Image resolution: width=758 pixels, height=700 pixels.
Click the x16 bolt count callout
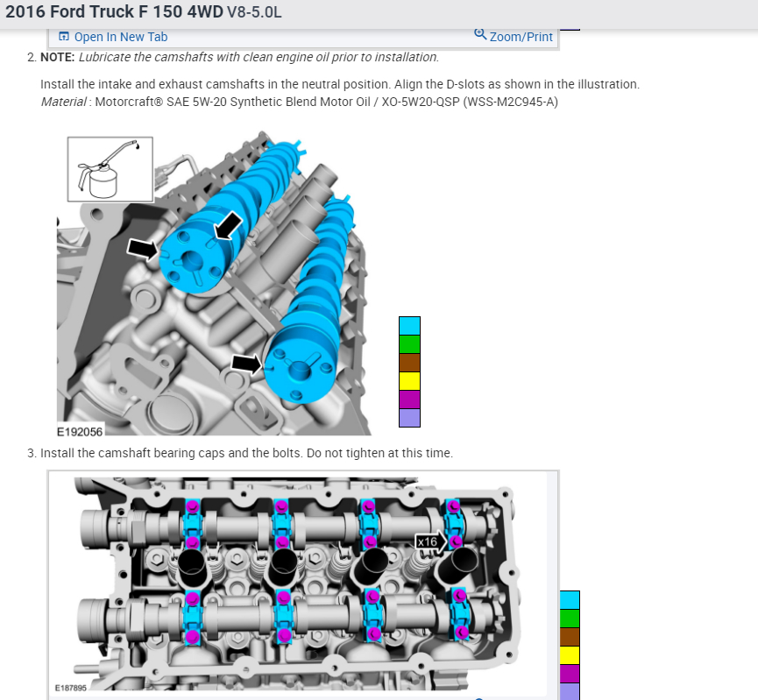[x=430, y=542]
